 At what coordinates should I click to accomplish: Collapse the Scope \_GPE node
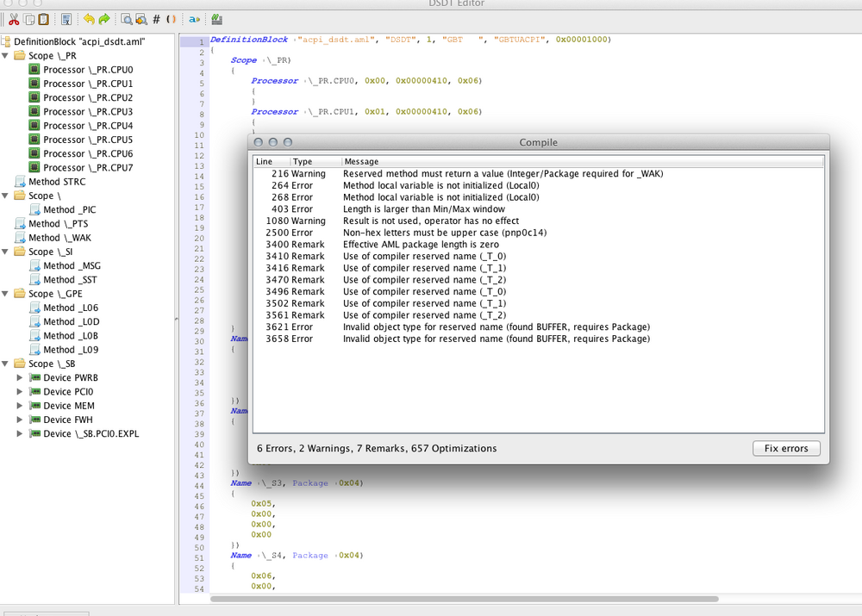click(6, 294)
